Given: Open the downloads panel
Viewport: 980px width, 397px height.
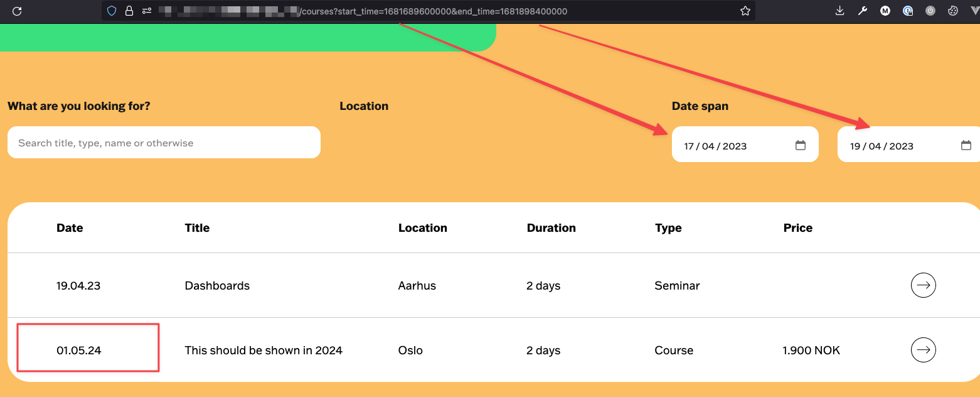Looking at the screenshot, I should tap(839, 11).
